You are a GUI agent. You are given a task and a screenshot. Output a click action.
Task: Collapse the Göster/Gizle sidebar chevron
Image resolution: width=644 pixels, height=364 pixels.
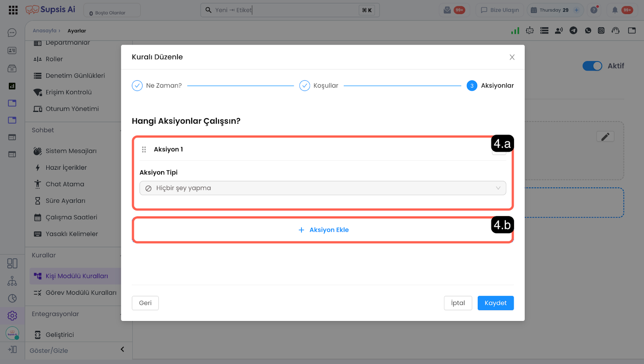tap(122, 350)
